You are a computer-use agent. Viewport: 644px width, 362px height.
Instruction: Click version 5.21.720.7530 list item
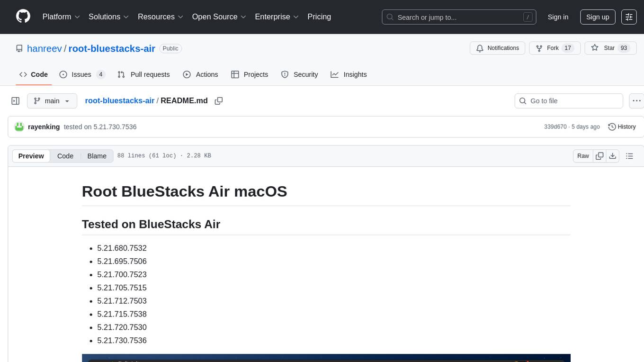pos(122,327)
